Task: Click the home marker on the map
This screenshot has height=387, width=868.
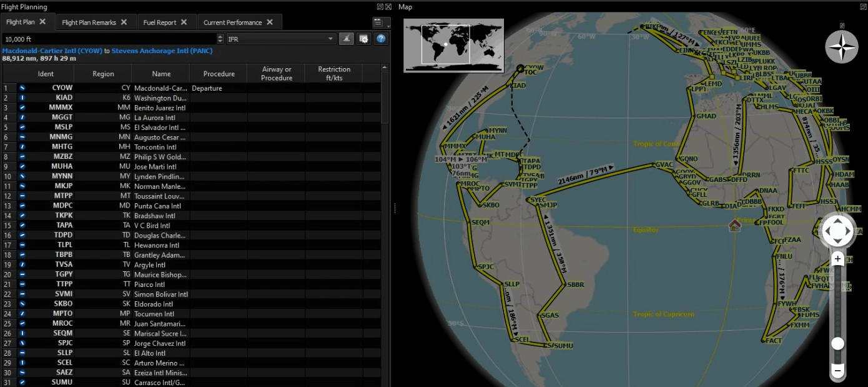Action: pyautogui.click(x=734, y=225)
